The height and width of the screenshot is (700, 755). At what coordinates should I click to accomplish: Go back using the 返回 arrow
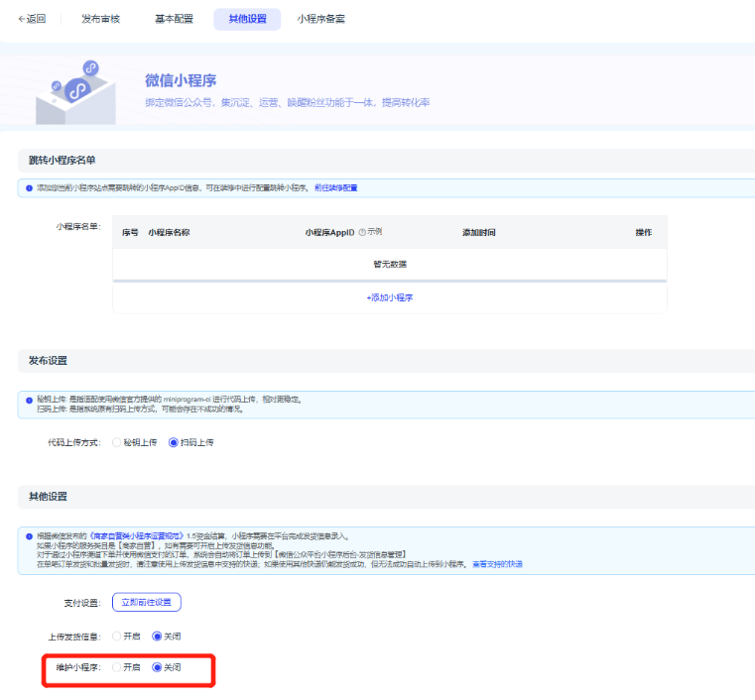[32, 19]
